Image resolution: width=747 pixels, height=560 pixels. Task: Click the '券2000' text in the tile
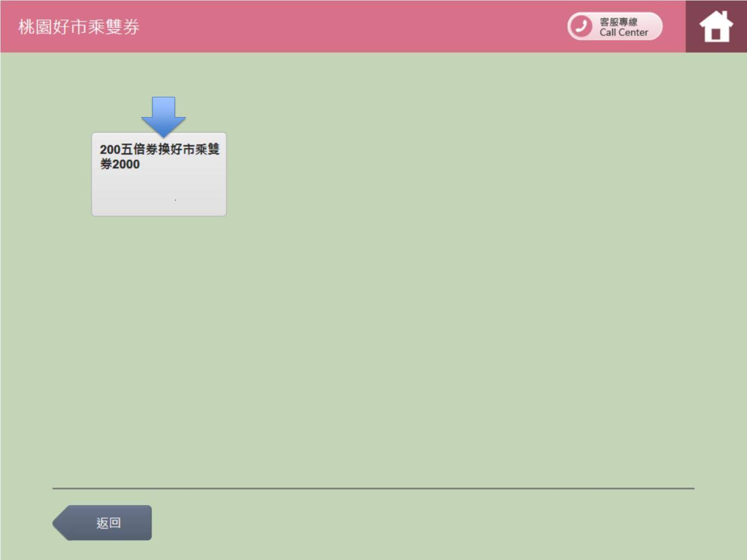coord(120,164)
